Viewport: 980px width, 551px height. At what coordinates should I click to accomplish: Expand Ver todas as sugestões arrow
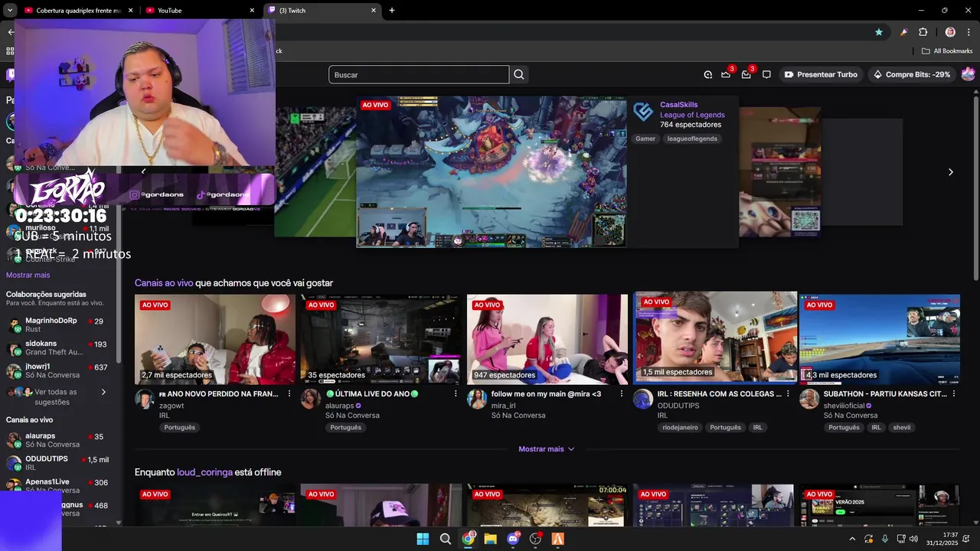coord(103,392)
